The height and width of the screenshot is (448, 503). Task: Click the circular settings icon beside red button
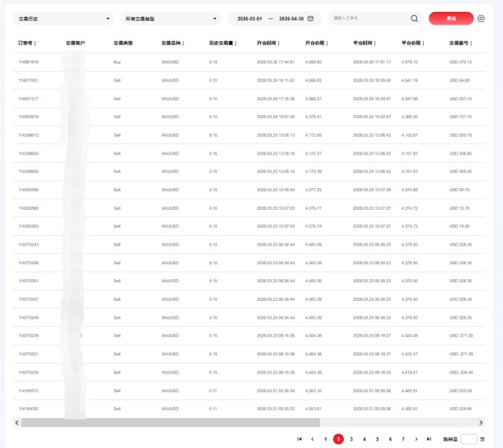pos(481,19)
